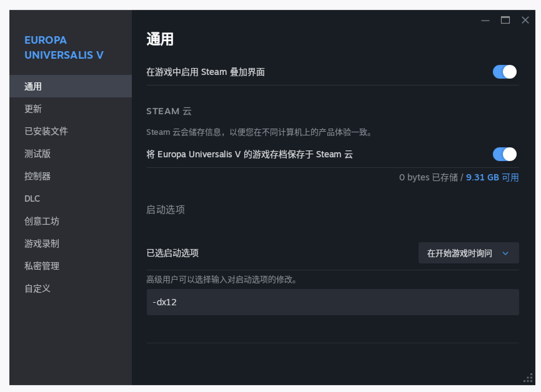Switch to the 测试版 tab
Viewport: 541px width, 392px height.
pyautogui.click(x=37, y=154)
